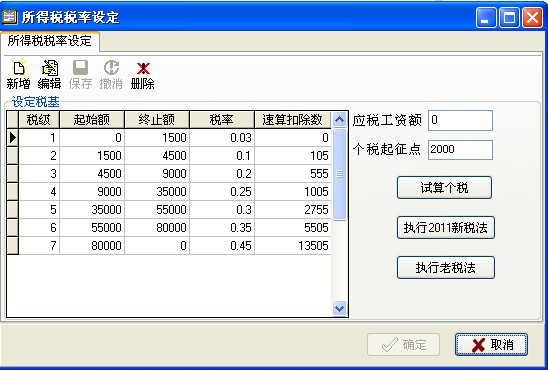Click the table scrollbar up arrow
Screen dimensions: 548x370
(339, 120)
